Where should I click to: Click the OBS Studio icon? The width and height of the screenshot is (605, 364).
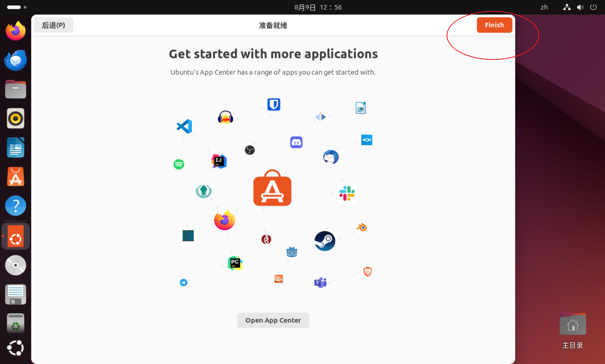tap(250, 150)
